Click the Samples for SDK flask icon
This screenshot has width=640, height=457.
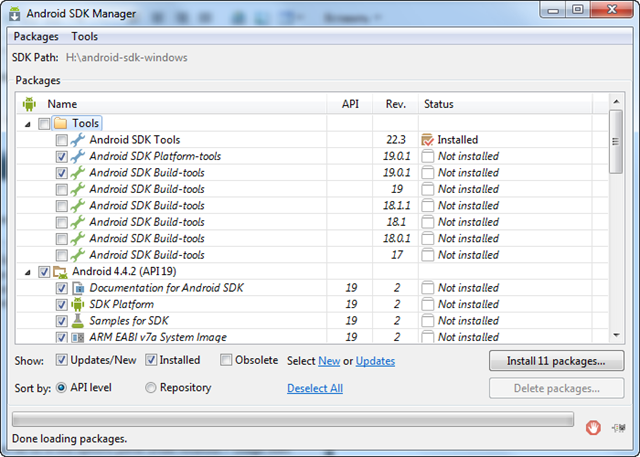tap(78, 321)
